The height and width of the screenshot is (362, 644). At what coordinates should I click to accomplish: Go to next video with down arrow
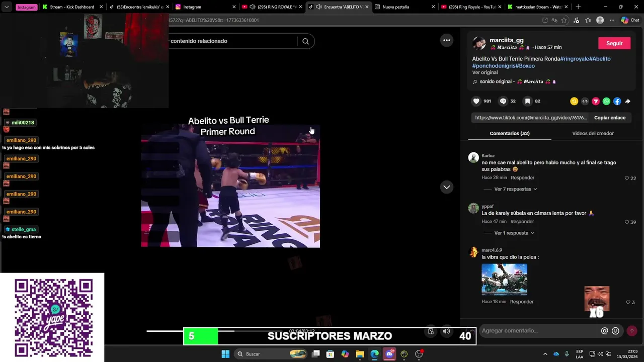[x=446, y=187]
